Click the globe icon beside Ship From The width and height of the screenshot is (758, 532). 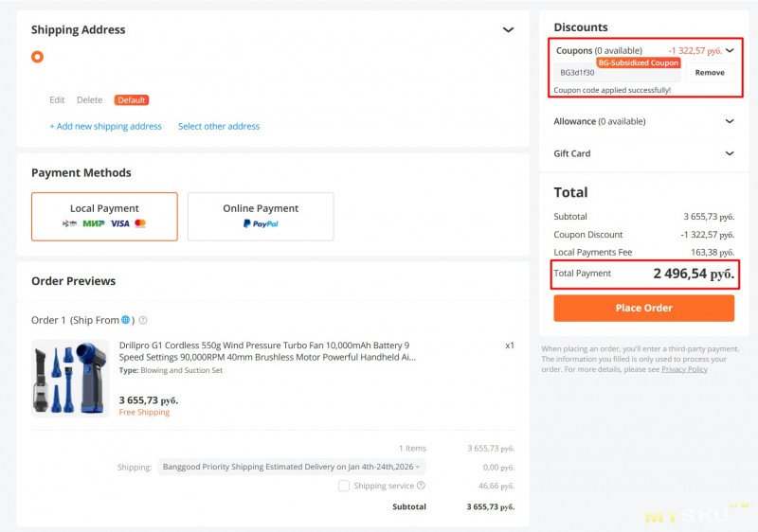[x=125, y=320]
